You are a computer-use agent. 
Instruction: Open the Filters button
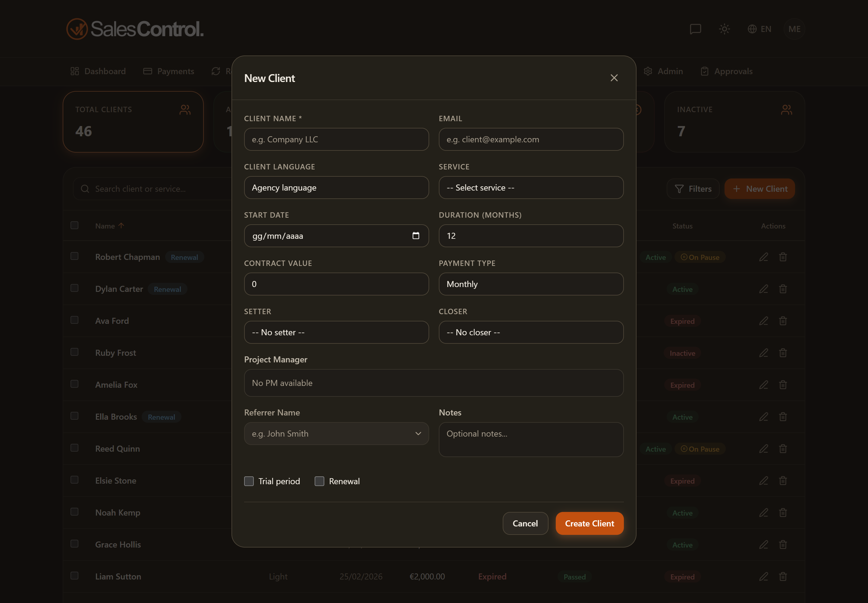[693, 188]
